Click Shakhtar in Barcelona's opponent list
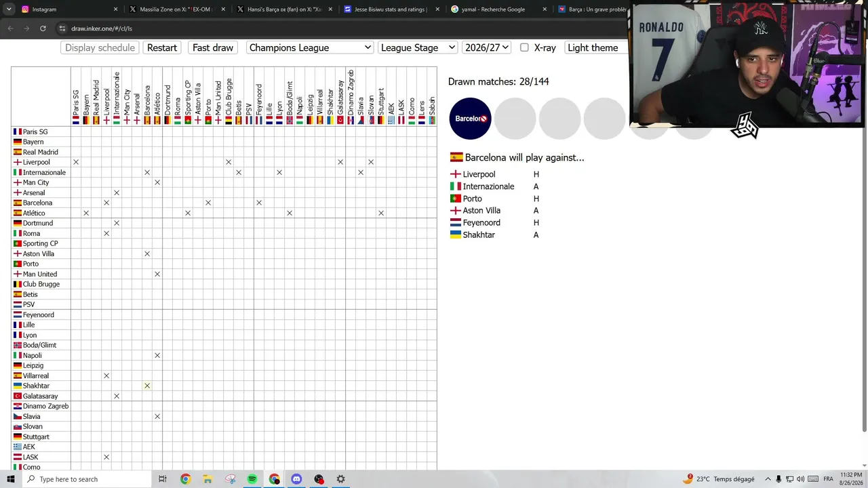 coord(473,235)
